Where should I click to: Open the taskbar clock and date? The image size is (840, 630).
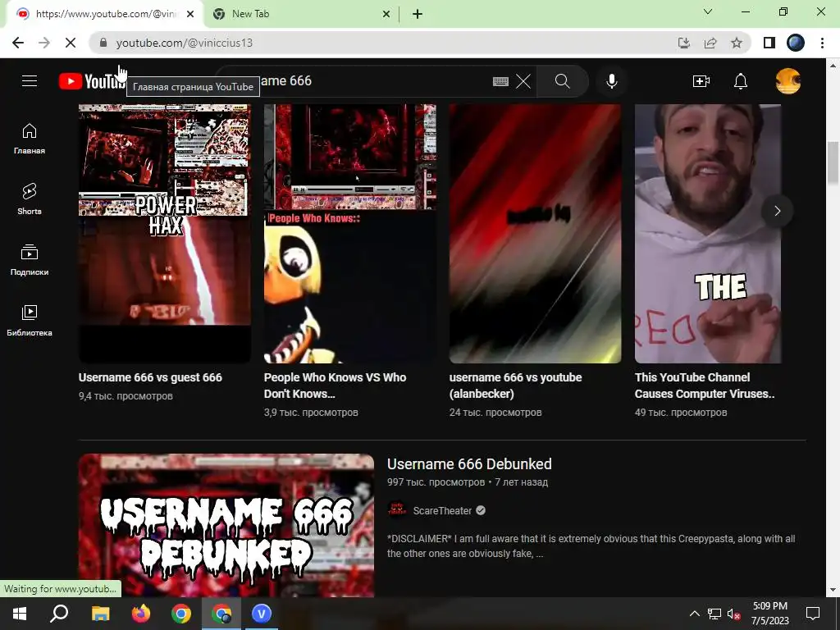[769, 614]
